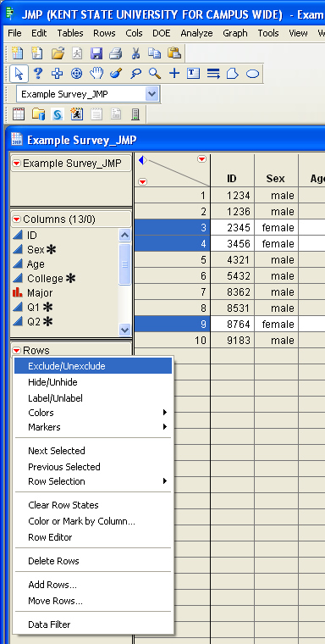The image size is (325, 644).
Task: Open the Rows panel red triangle menu
Action: (x=16, y=350)
